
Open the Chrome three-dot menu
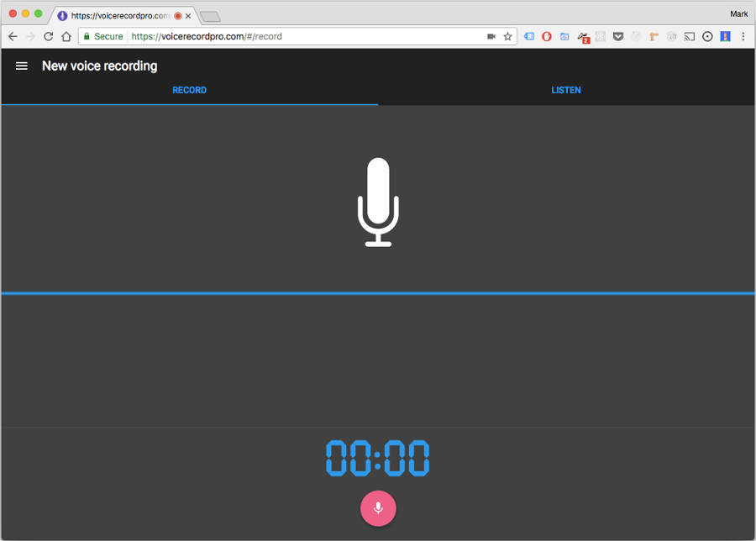(743, 37)
